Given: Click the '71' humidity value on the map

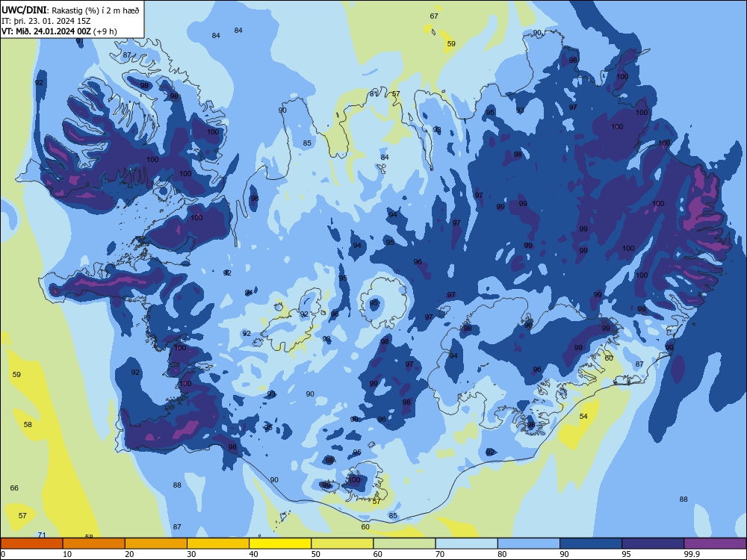Looking at the screenshot, I should tap(42, 535).
